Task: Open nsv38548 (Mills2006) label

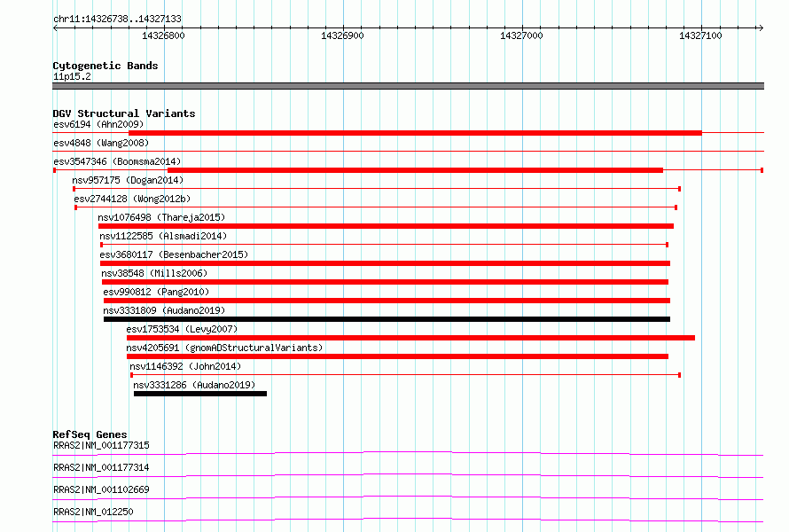Action: click(154, 273)
